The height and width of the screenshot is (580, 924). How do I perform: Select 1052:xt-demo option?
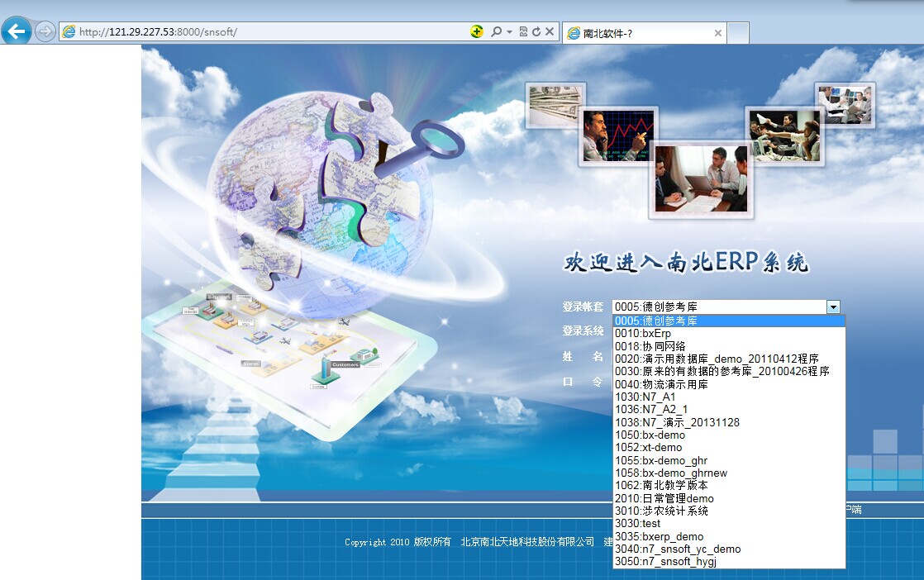click(x=729, y=448)
